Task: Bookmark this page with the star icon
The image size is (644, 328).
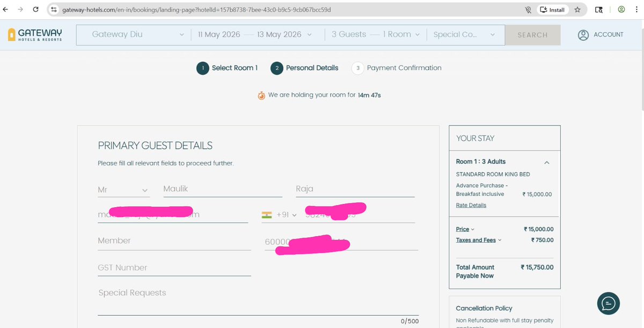Action: point(577,10)
